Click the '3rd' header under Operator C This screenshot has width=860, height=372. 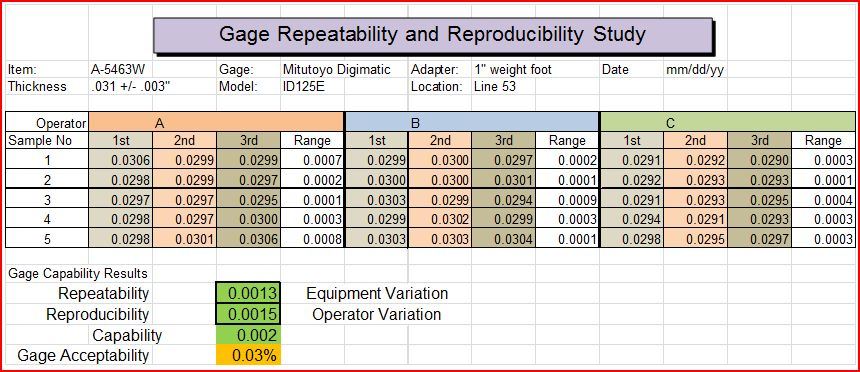[x=760, y=140]
